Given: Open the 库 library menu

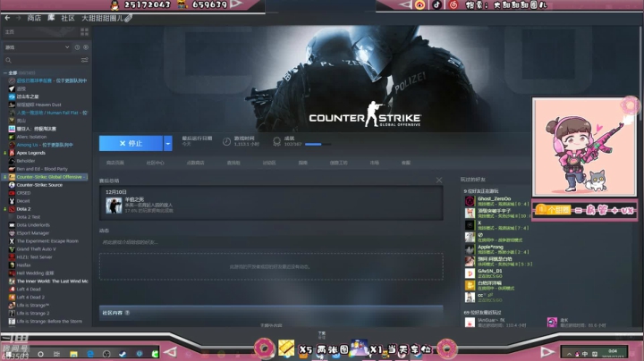Looking at the screenshot, I should (51, 18).
